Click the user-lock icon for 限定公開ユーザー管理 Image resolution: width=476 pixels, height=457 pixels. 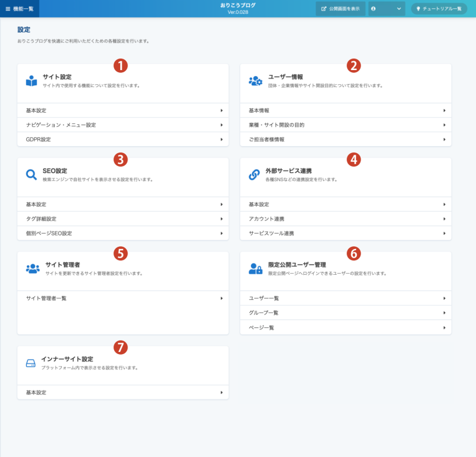[x=255, y=269]
